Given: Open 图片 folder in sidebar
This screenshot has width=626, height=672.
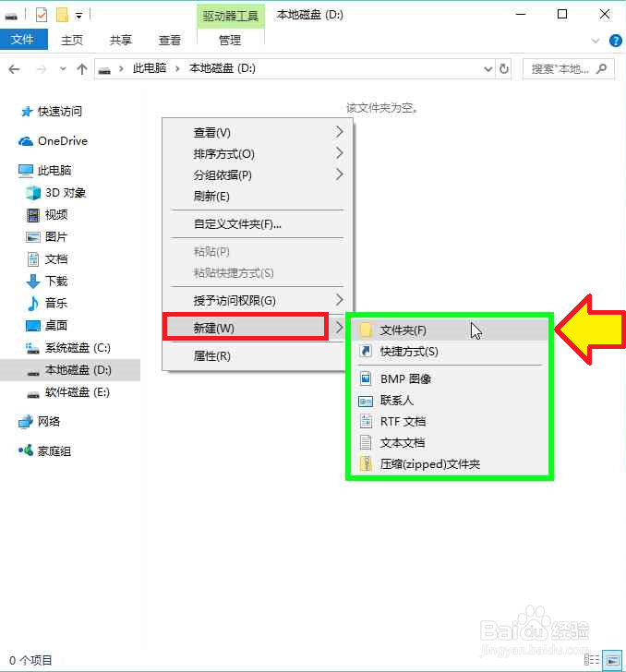Looking at the screenshot, I should pyautogui.click(x=56, y=237).
